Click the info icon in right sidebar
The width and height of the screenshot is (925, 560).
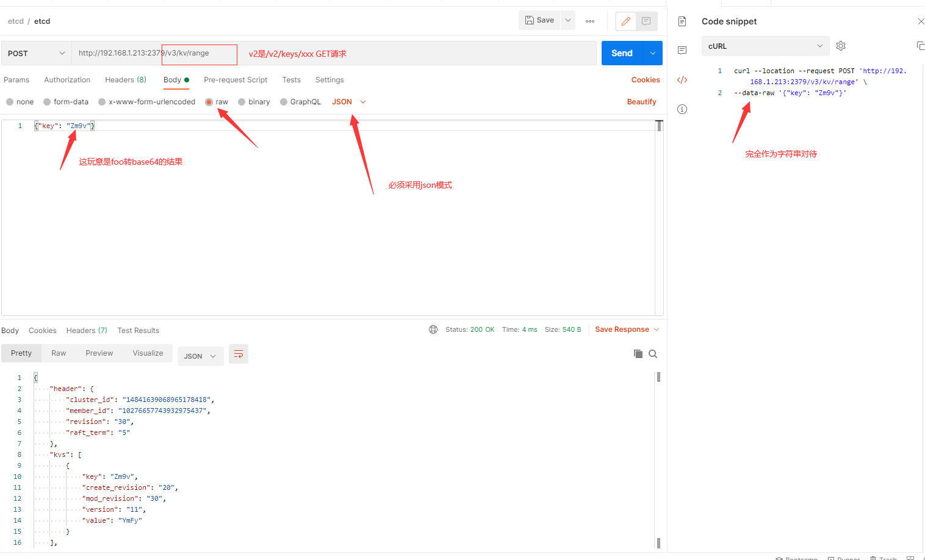[x=682, y=109]
